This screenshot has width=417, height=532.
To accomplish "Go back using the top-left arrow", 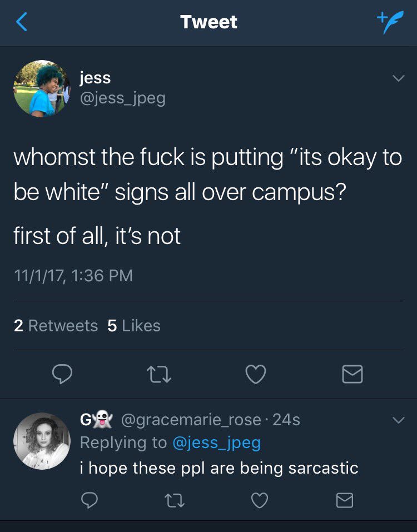I will [21, 22].
